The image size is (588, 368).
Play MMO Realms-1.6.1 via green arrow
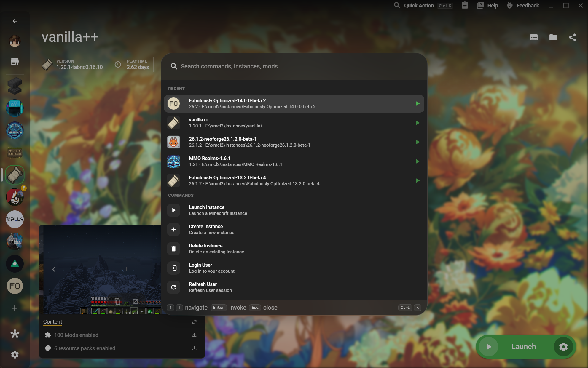click(x=418, y=161)
